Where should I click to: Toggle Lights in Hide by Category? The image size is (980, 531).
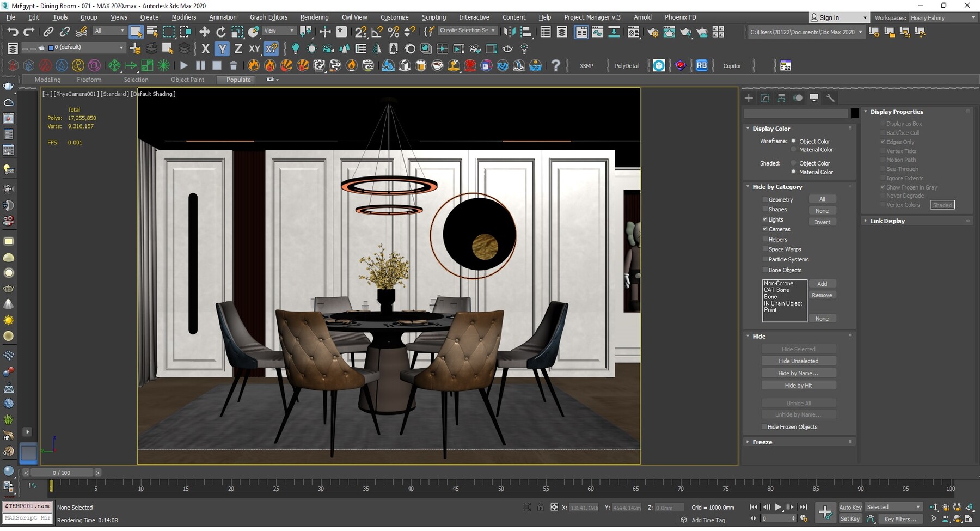point(765,219)
